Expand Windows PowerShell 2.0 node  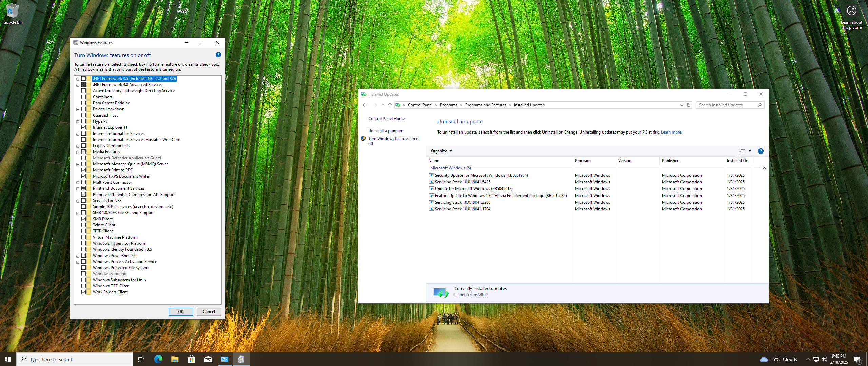click(x=78, y=256)
